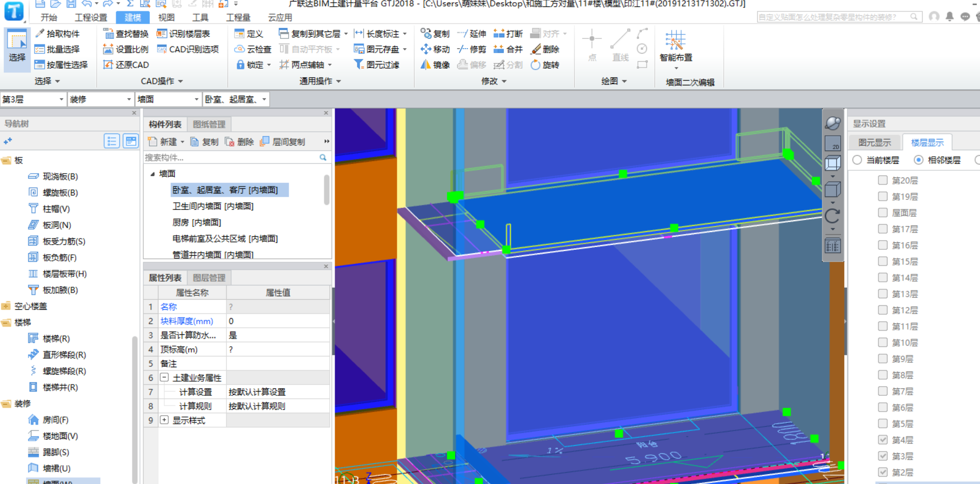980x484 pixels.
Task: Click 还原CAD restore tool
Action: pos(125,65)
